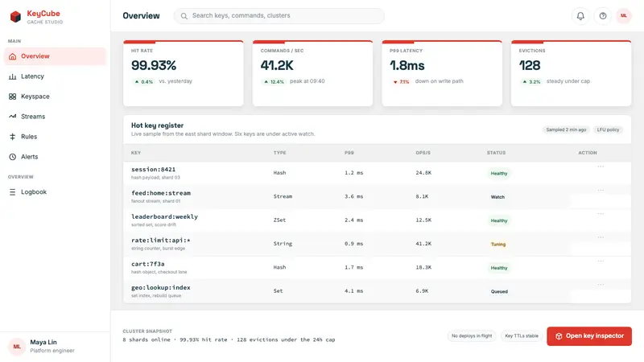Click the Sampled 2 min ago chip
This screenshot has height=362, width=644.
pos(566,130)
